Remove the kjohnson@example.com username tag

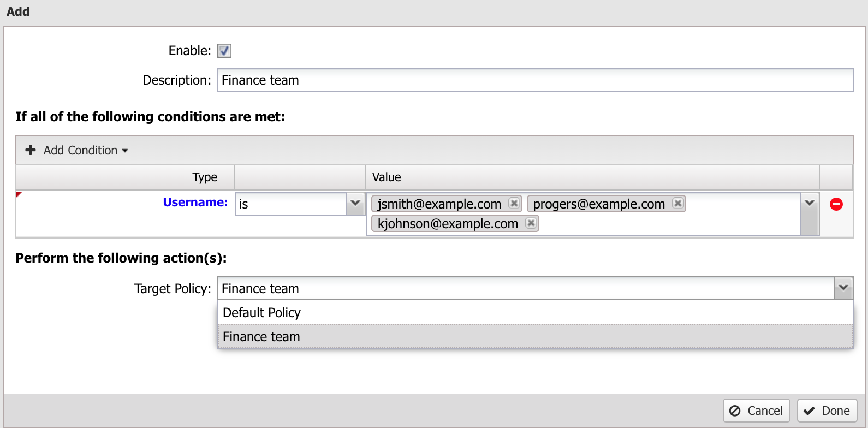pos(531,223)
